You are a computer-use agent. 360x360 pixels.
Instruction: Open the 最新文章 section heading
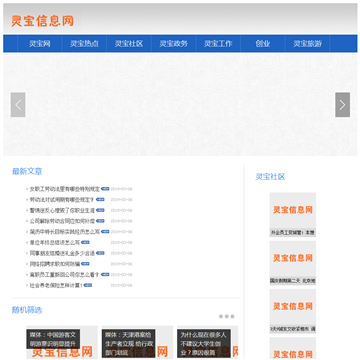tap(27, 171)
